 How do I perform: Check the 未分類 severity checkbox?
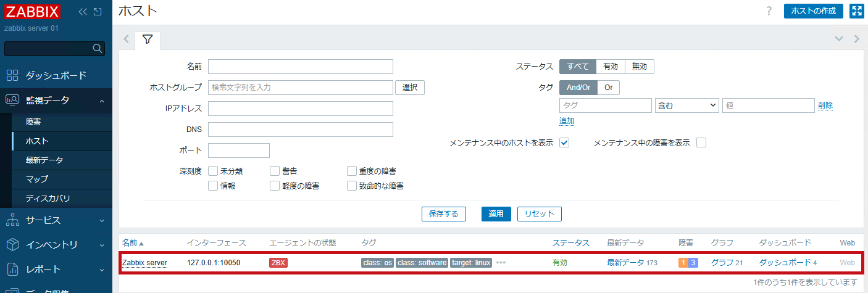coord(213,171)
